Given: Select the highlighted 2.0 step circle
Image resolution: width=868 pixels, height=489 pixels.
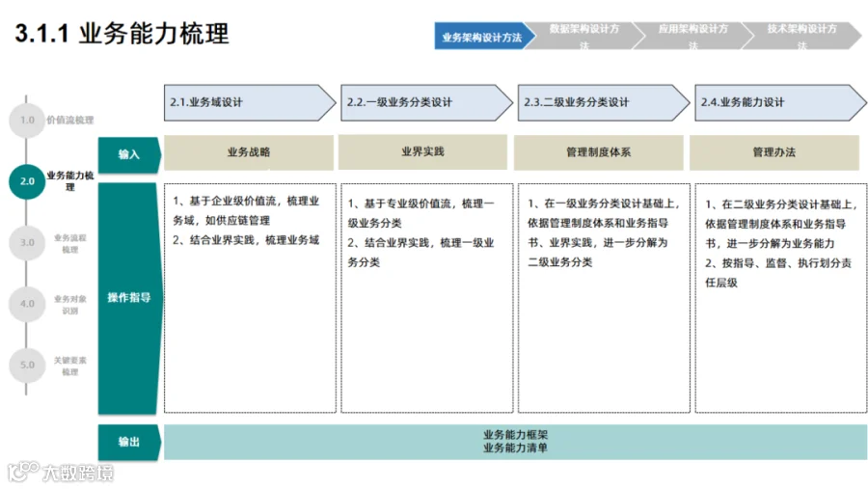Looking at the screenshot, I should coord(27,181).
